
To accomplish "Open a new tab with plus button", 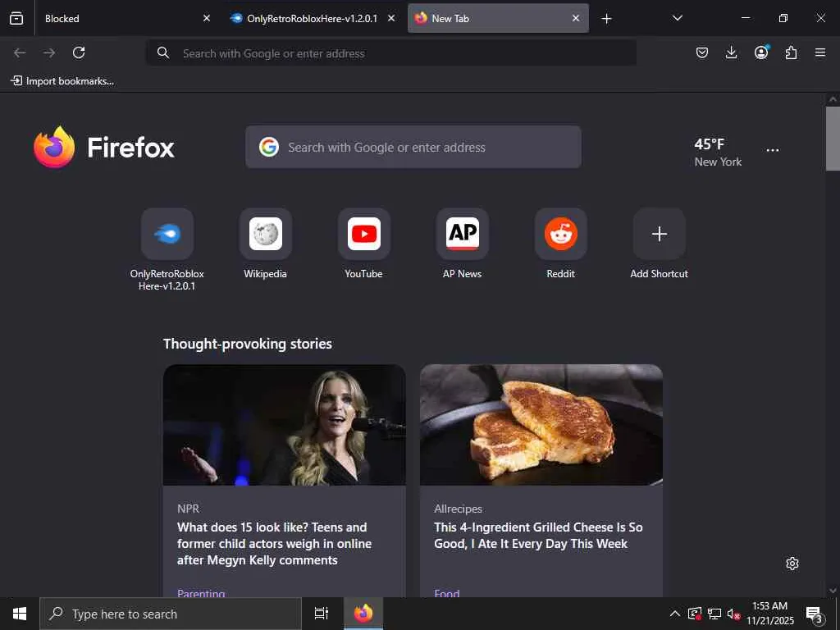I will pyautogui.click(x=606, y=19).
